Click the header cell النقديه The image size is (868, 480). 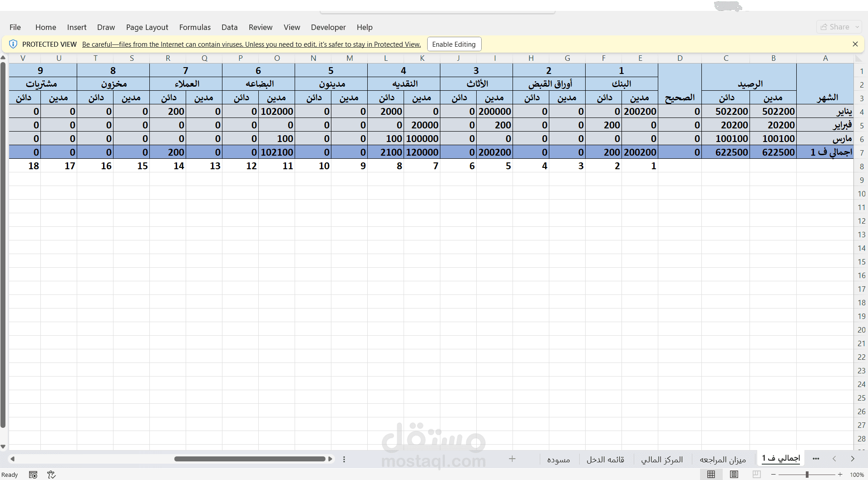(404, 84)
